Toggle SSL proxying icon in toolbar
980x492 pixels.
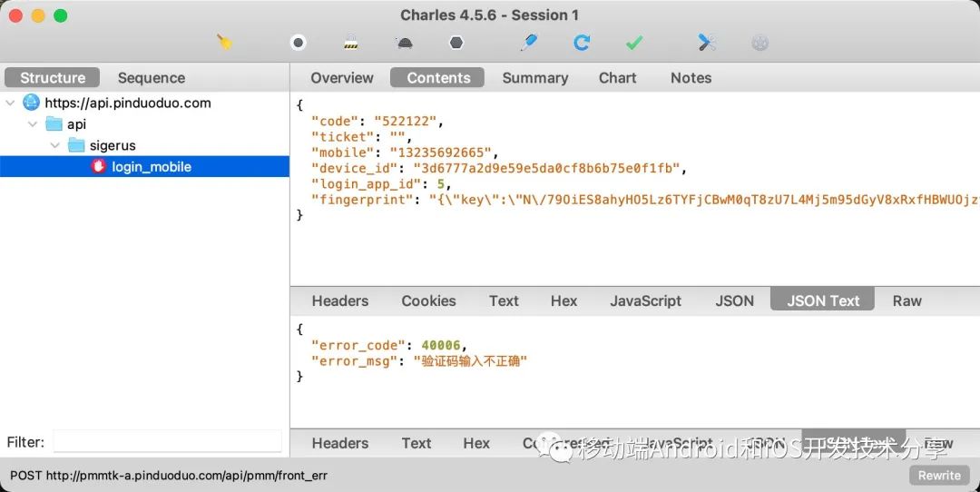click(x=351, y=43)
